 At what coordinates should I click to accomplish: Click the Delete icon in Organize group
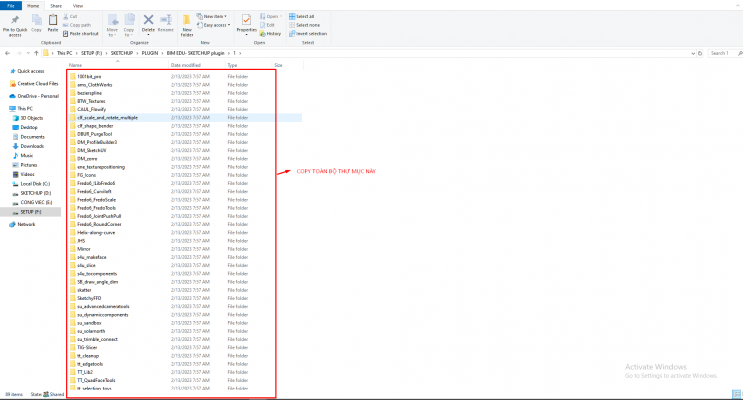tap(148, 21)
